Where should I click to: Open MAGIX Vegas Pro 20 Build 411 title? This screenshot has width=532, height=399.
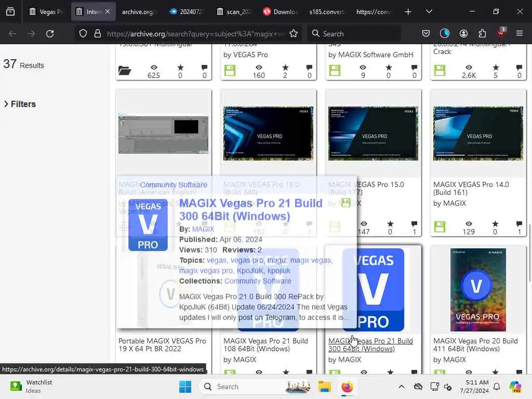(475, 345)
